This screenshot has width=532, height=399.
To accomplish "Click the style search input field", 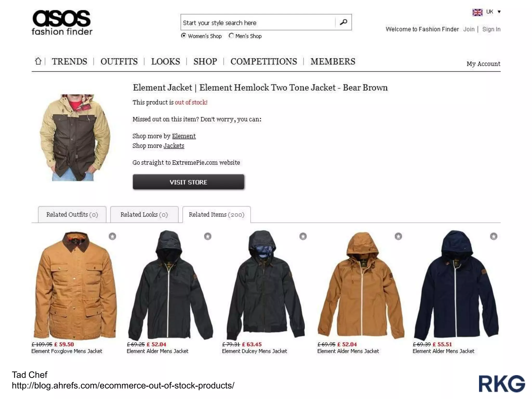I will 258,22.
